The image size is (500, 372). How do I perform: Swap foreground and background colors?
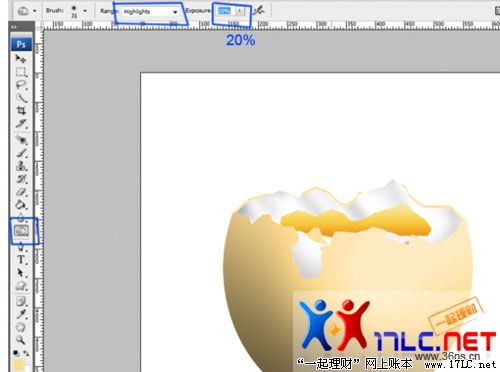[x=26, y=353]
